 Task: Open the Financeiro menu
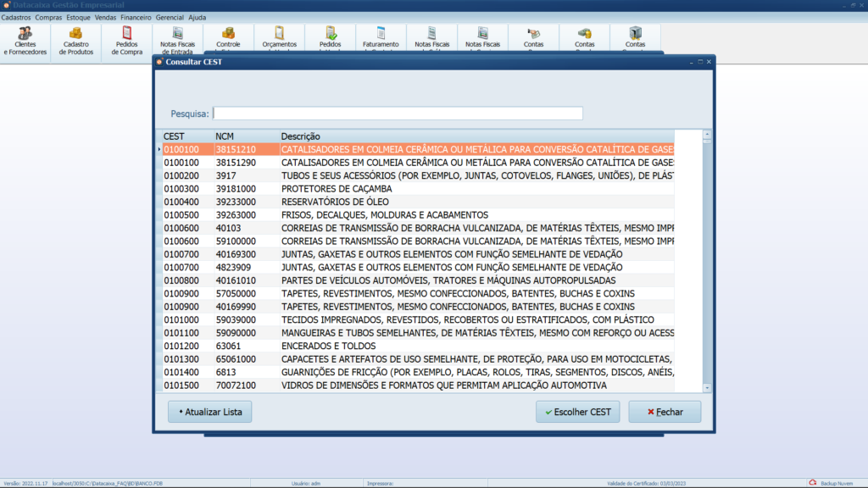[x=136, y=17]
